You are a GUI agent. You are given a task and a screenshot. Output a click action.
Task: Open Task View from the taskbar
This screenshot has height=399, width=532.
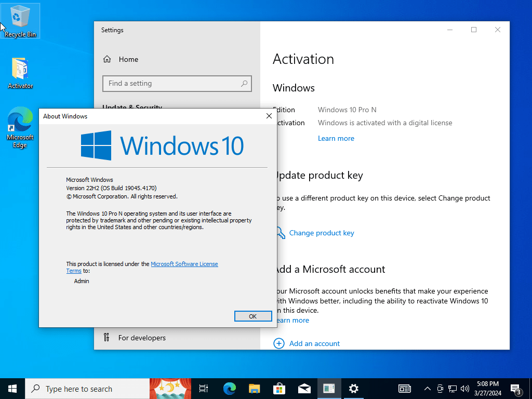pyautogui.click(x=204, y=389)
